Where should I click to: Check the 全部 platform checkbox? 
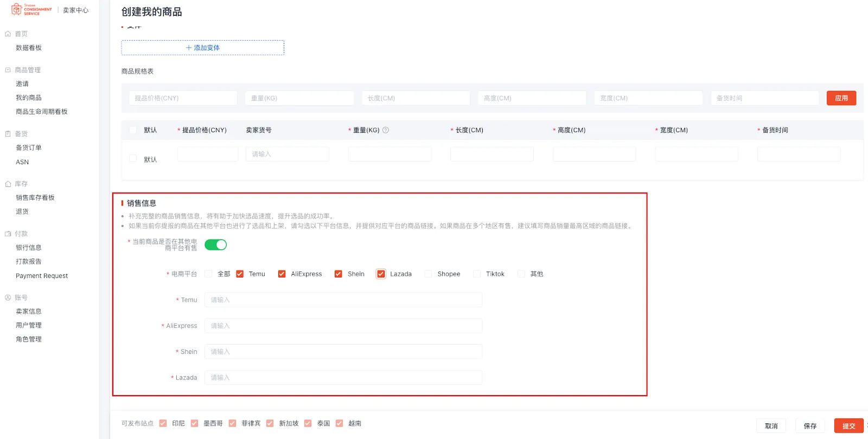click(208, 274)
